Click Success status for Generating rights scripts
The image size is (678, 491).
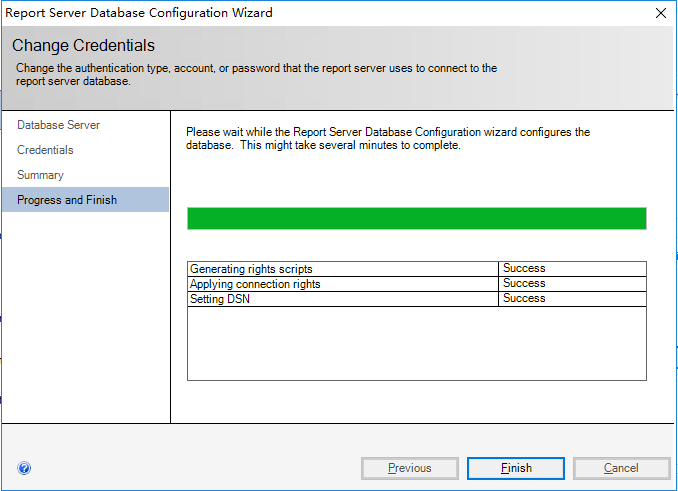point(524,268)
